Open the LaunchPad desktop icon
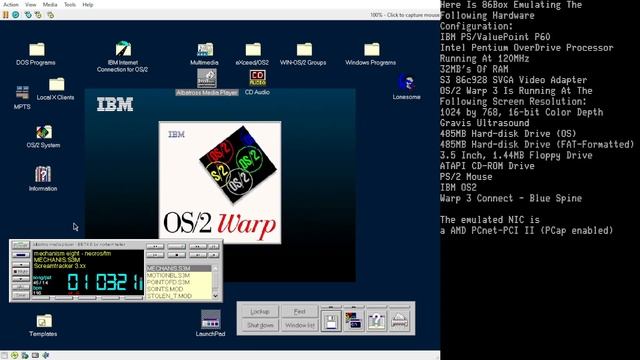The height and width of the screenshot is (360, 640). 211,319
